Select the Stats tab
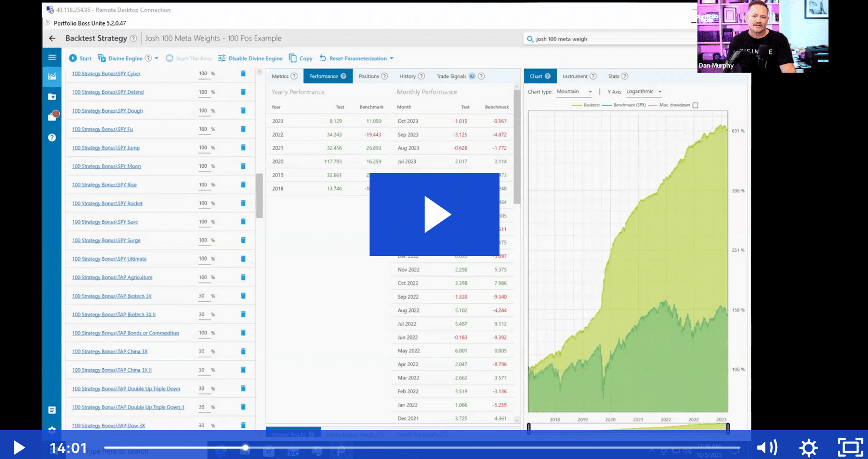 pyautogui.click(x=618, y=76)
